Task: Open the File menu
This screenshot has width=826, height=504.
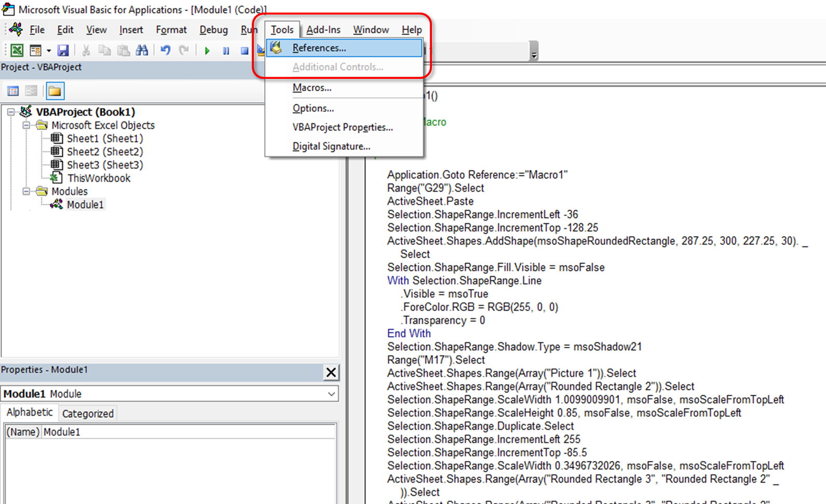Action: 37,30
